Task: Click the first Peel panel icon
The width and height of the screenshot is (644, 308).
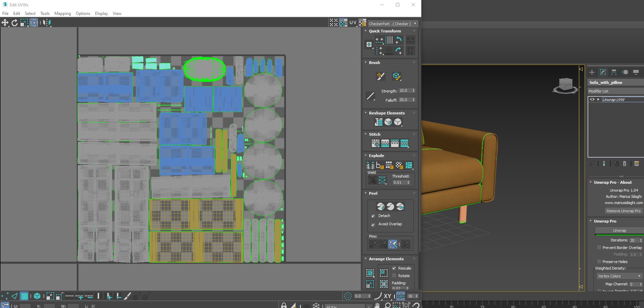Action: tap(381, 206)
